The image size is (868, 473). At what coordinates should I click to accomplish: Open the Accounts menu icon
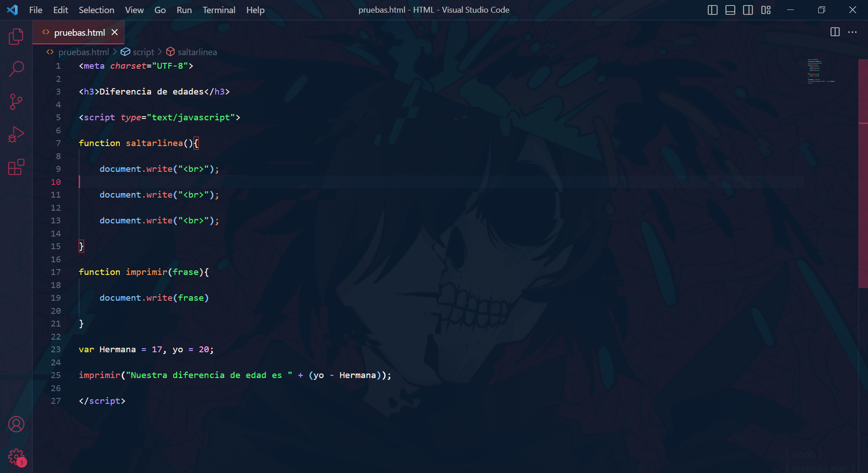(16, 424)
